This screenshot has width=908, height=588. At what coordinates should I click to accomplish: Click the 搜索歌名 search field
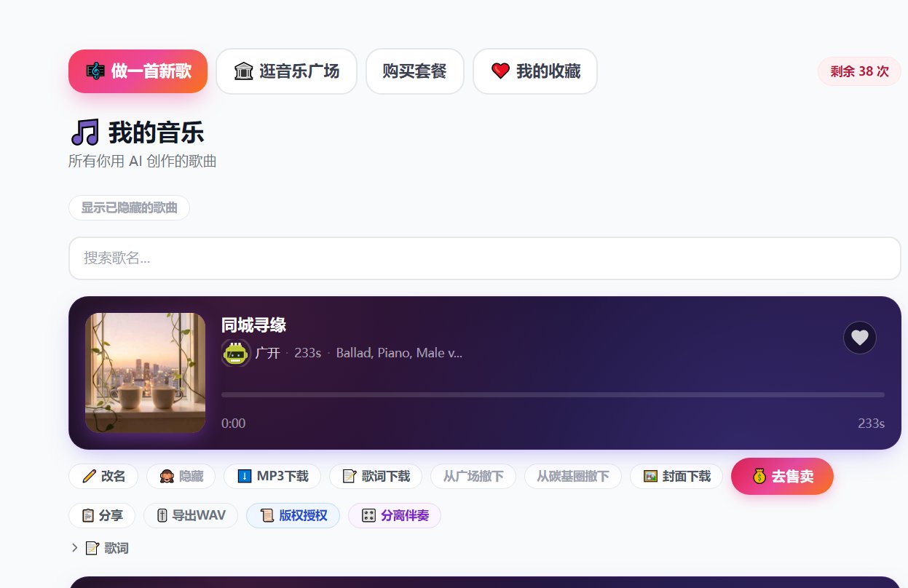pos(484,258)
